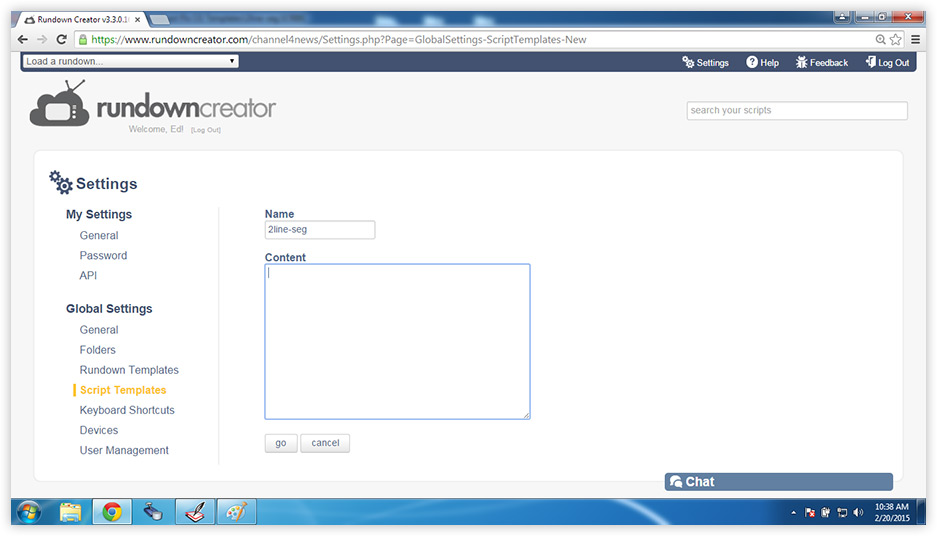Viewport: 937px width, 536px height.
Task: Expand the Load a rundown dropdown
Action: 130,61
